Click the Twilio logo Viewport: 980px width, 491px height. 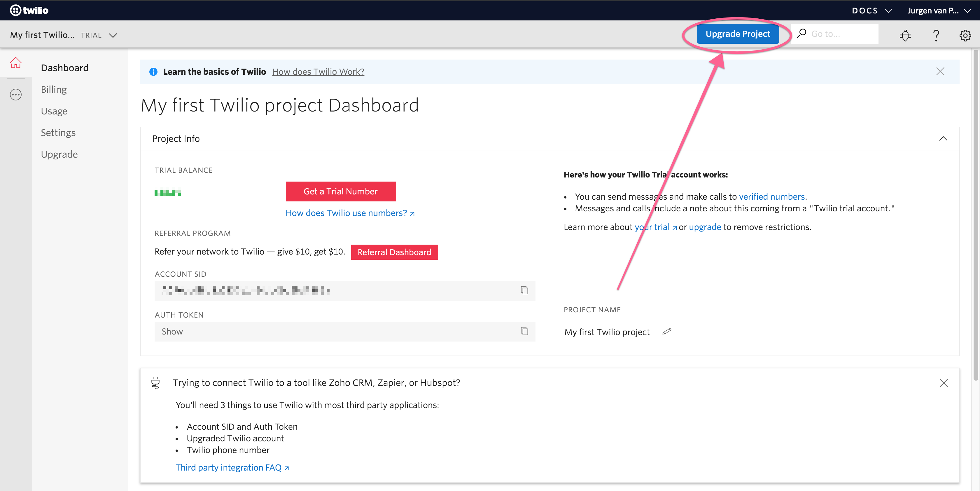[x=29, y=10]
